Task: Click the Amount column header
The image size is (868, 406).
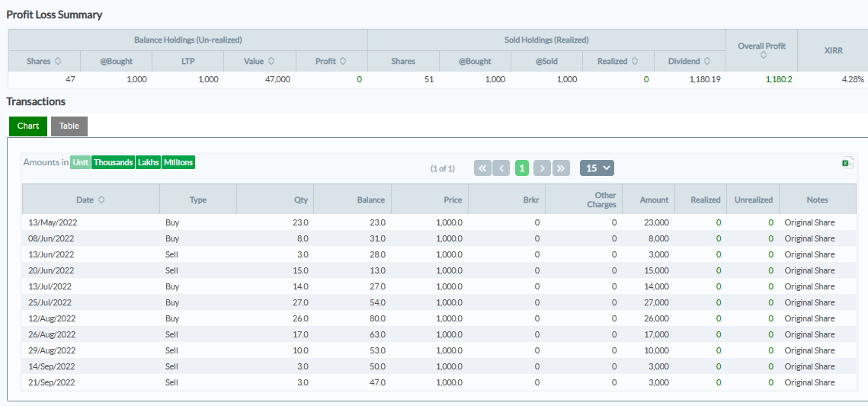Action: [x=649, y=200]
